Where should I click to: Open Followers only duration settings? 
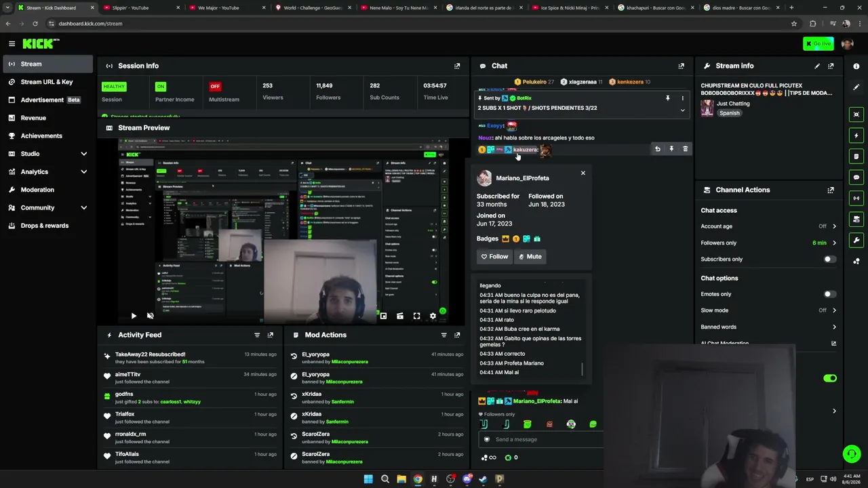tap(768, 243)
